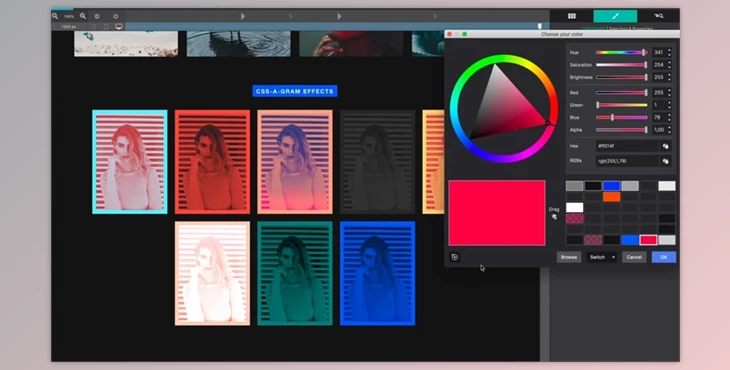
Task: Select the blue swatch in first palette row
Action: (611, 186)
